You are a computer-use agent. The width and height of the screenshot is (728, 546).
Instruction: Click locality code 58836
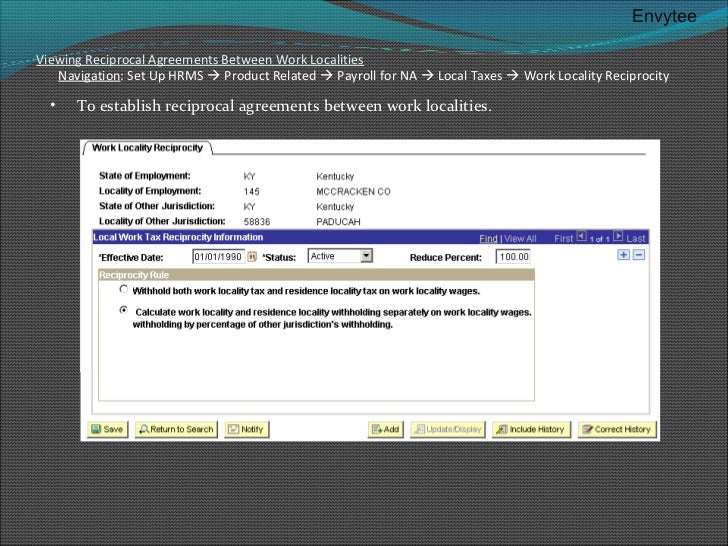[x=257, y=221]
